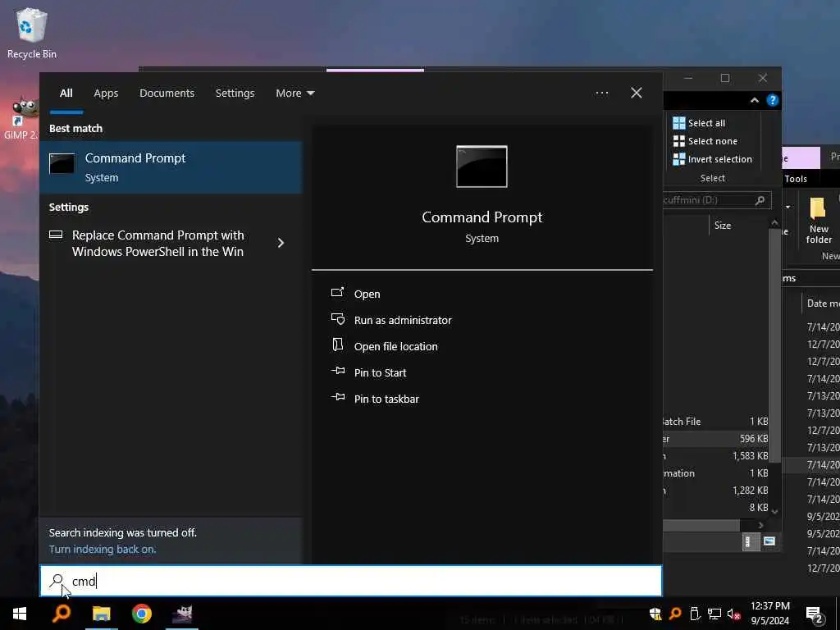This screenshot has width=840, height=630.
Task: Open the Recycle Bin desktop icon
Action: click(x=32, y=33)
